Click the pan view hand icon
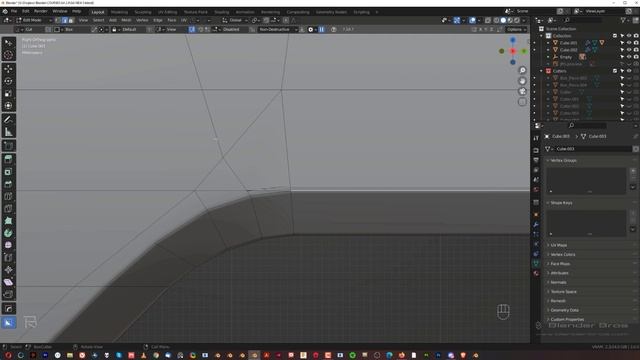Viewport: 640px width, 360px height. [x=522, y=81]
